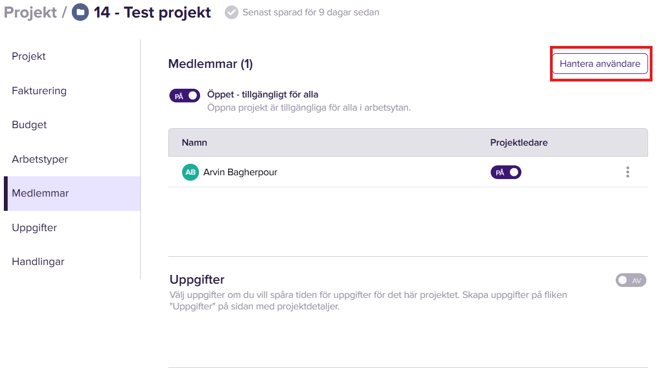Click the Namn column header

[194, 143]
